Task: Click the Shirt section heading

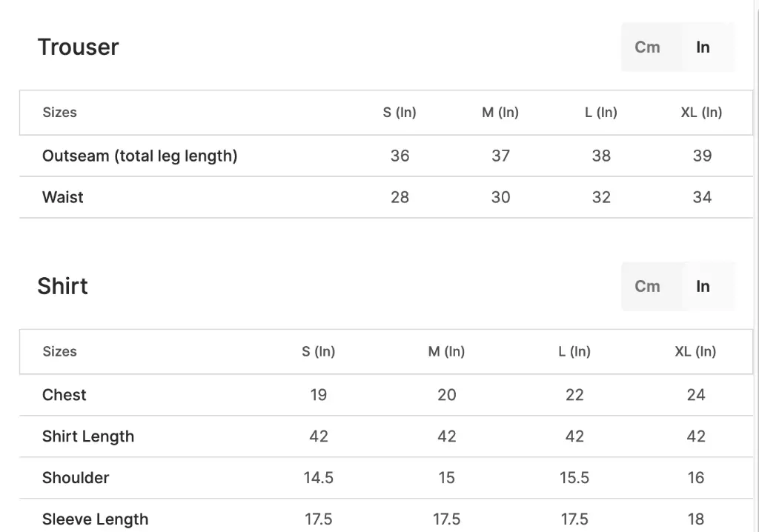Action: (62, 286)
